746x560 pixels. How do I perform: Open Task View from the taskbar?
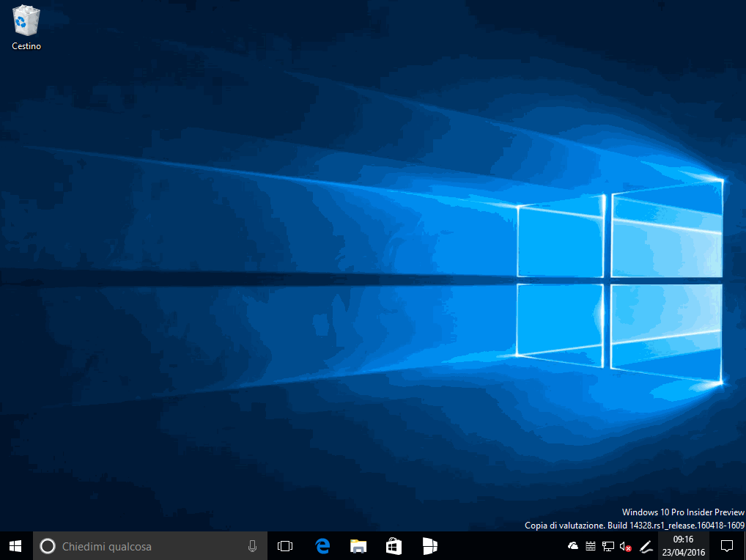[x=285, y=546]
